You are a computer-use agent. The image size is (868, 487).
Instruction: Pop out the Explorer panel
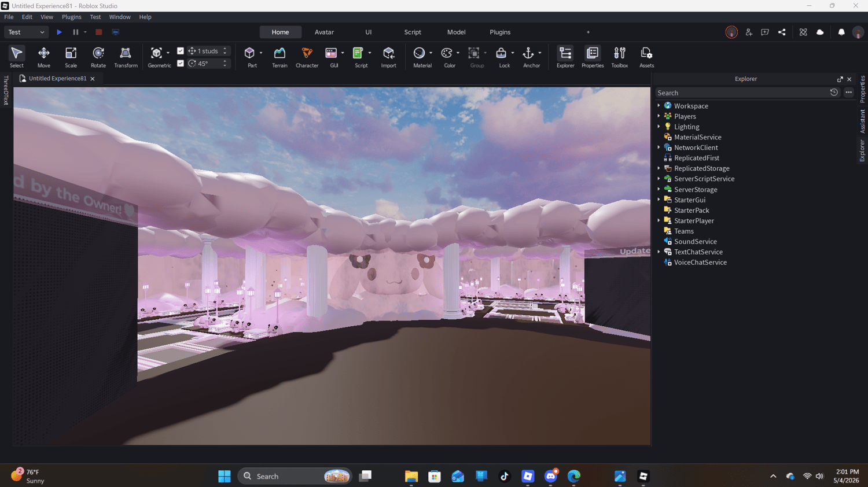point(840,79)
